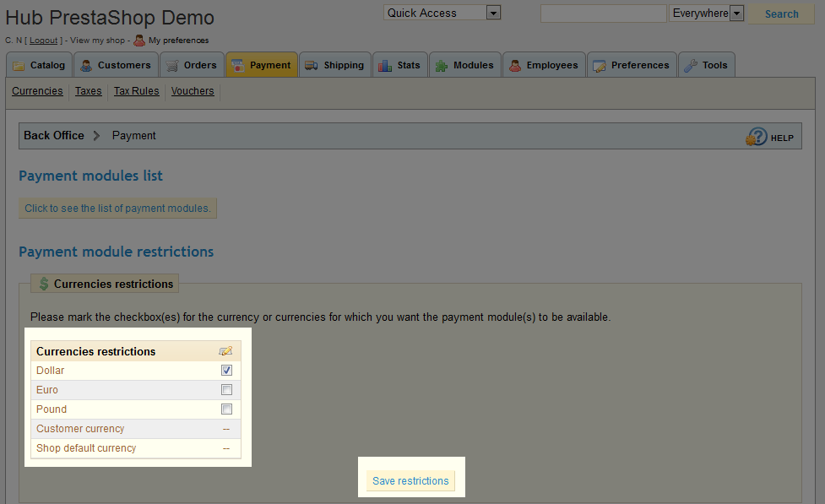This screenshot has height=504, width=825.
Task: Click the Customers tab person icon
Action: [87, 66]
